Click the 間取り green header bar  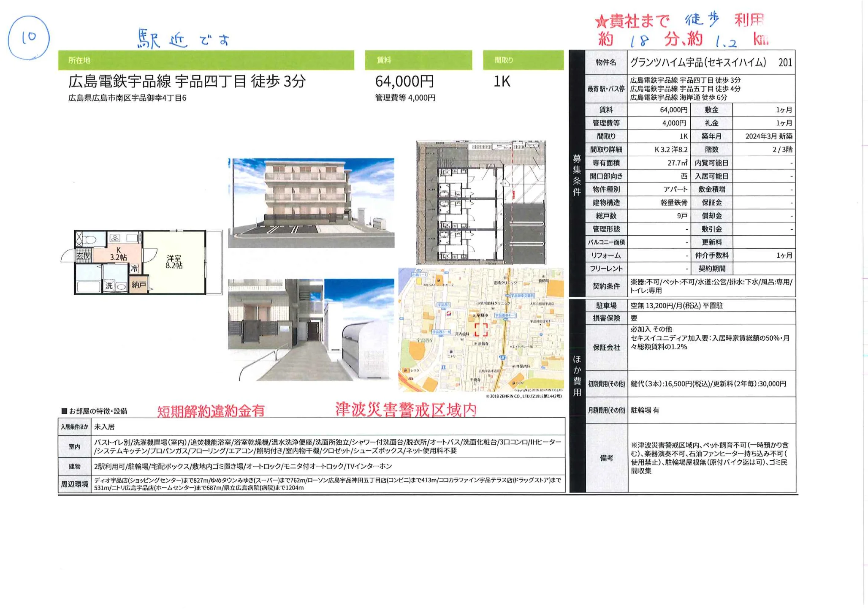pyautogui.click(x=523, y=60)
